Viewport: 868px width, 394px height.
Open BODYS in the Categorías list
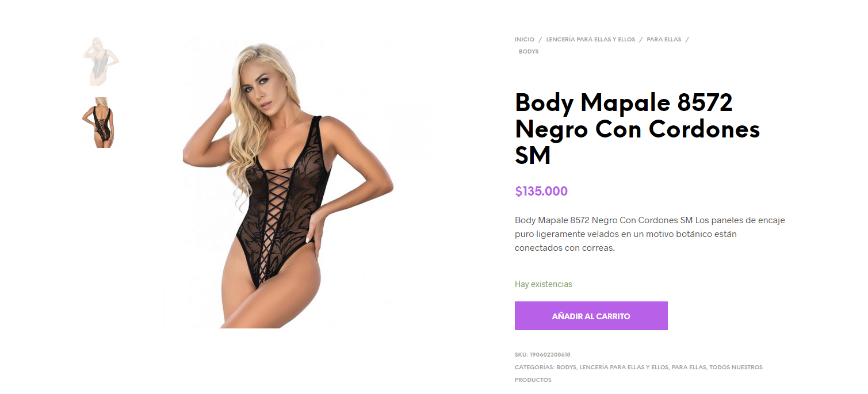tap(566, 368)
